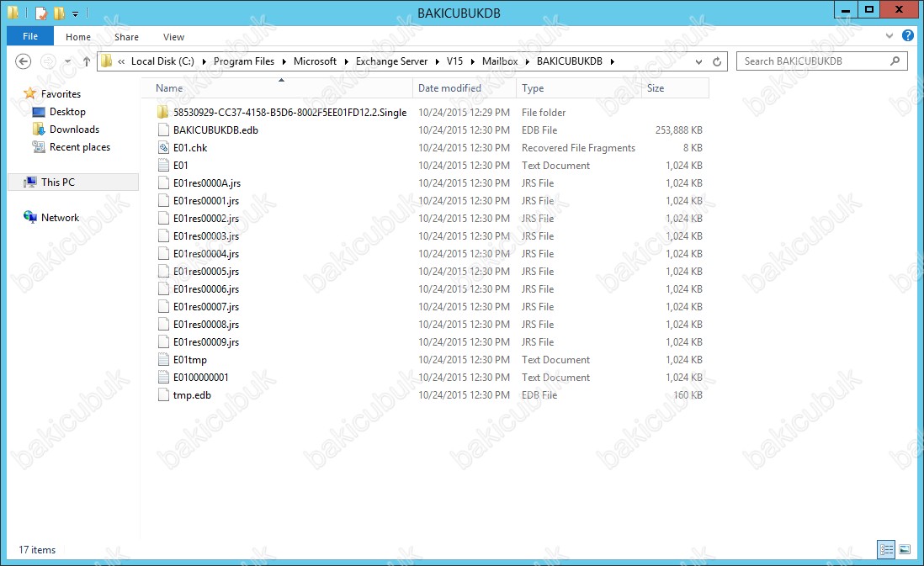The width and height of the screenshot is (924, 566).
Task: Select the E01res00001.jrs file icon
Action: pyautogui.click(x=163, y=200)
